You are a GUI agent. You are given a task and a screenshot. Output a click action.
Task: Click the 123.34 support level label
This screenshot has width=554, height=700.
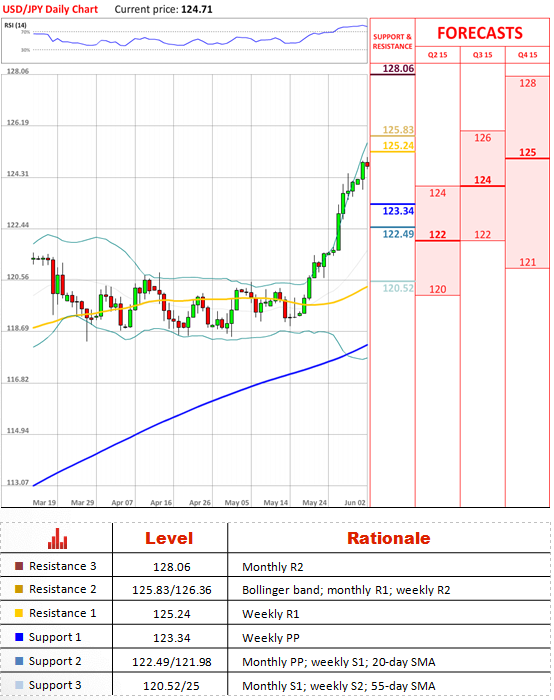click(x=398, y=211)
